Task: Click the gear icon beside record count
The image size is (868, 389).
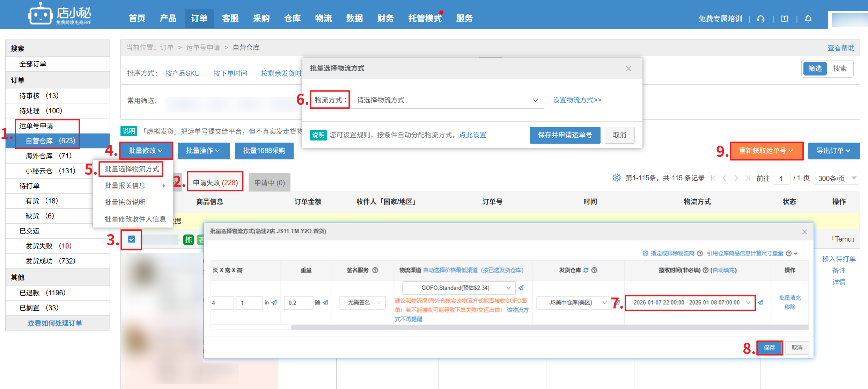Action: (x=617, y=178)
